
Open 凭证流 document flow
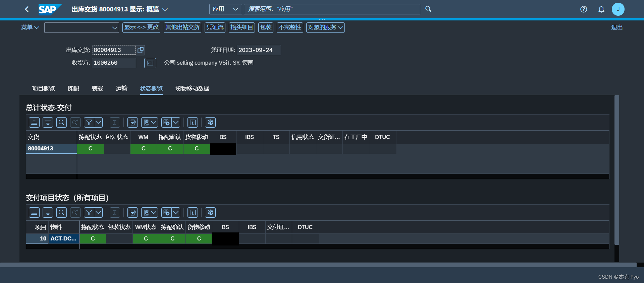coord(215,27)
